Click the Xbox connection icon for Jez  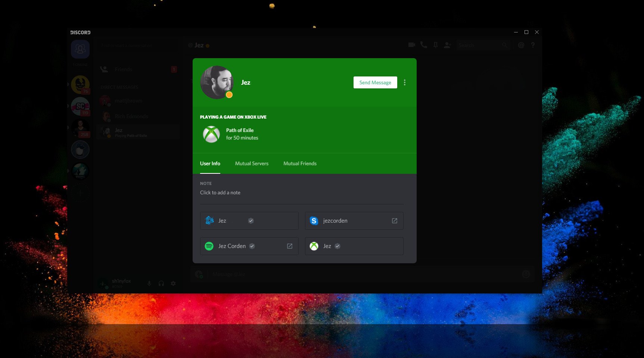pos(314,246)
